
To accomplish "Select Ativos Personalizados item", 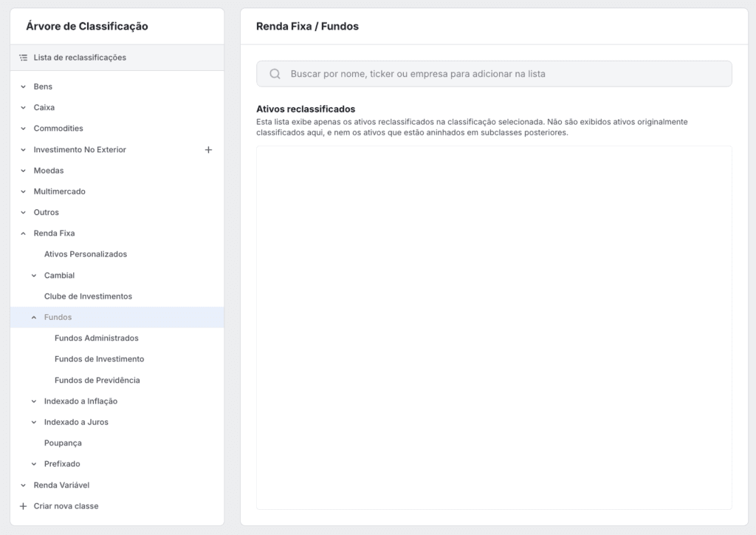I will click(x=85, y=254).
